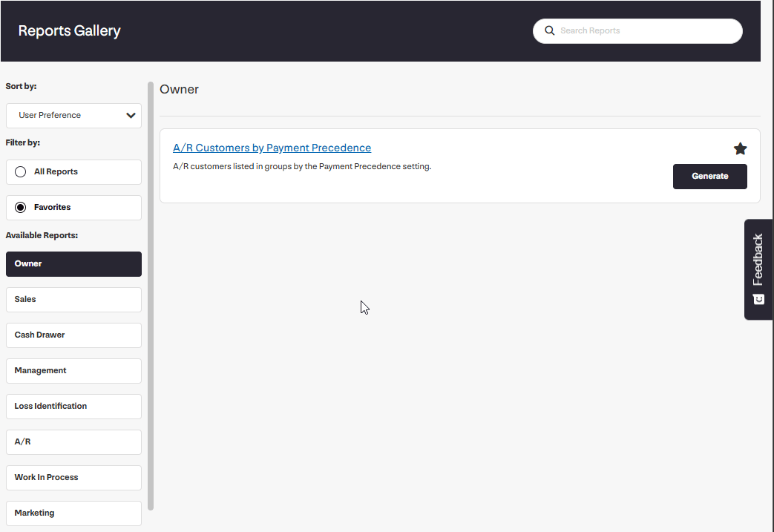The image size is (774, 532).
Task: Click the Feedback side tab
Action: pyautogui.click(x=758, y=260)
